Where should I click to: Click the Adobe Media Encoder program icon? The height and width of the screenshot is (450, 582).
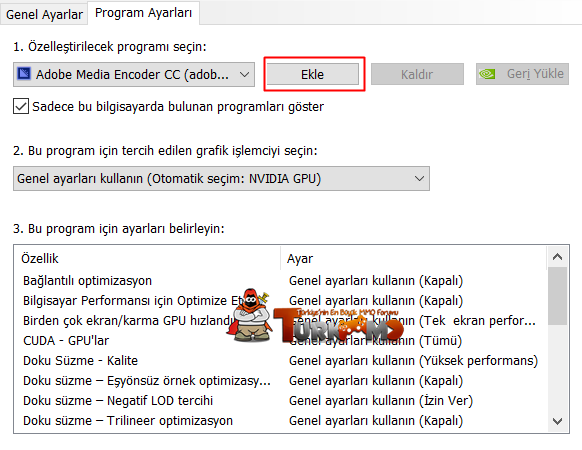pos(24,74)
